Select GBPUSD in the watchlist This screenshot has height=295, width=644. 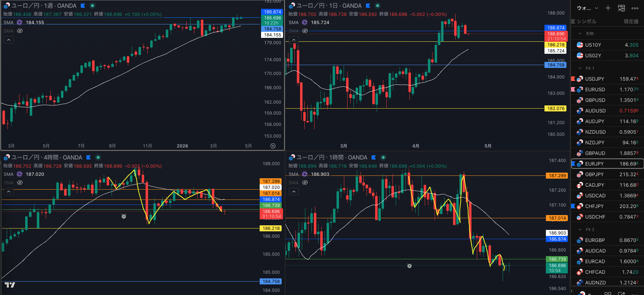click(x=607, y=100)
